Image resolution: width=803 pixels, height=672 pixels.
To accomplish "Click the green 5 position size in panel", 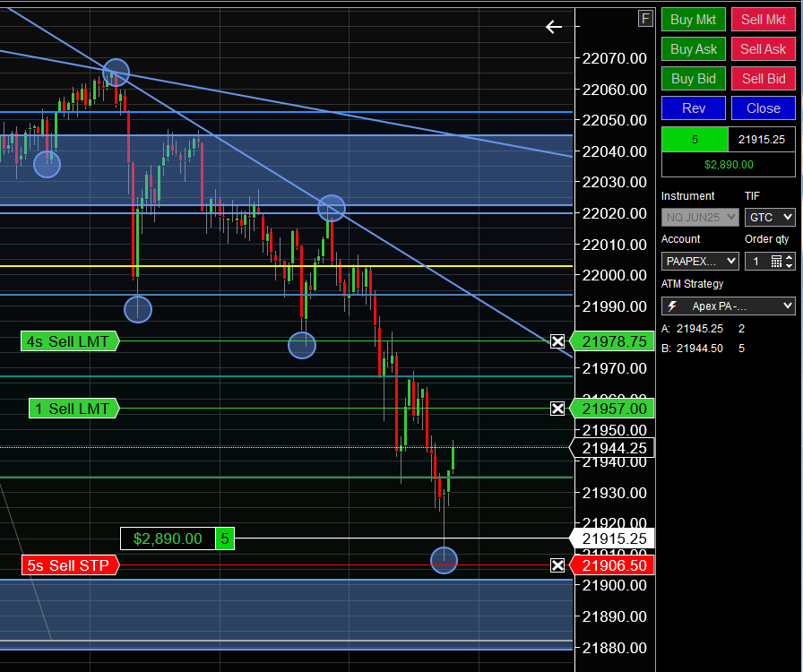I will pos(695,139).
